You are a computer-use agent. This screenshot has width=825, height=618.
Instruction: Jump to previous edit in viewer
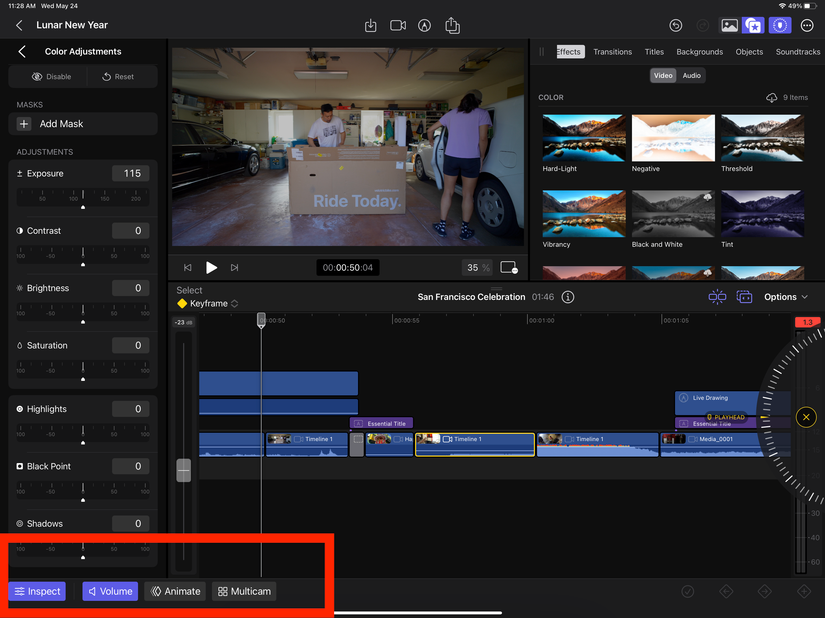pyautogui.click(x=187, y=268)
